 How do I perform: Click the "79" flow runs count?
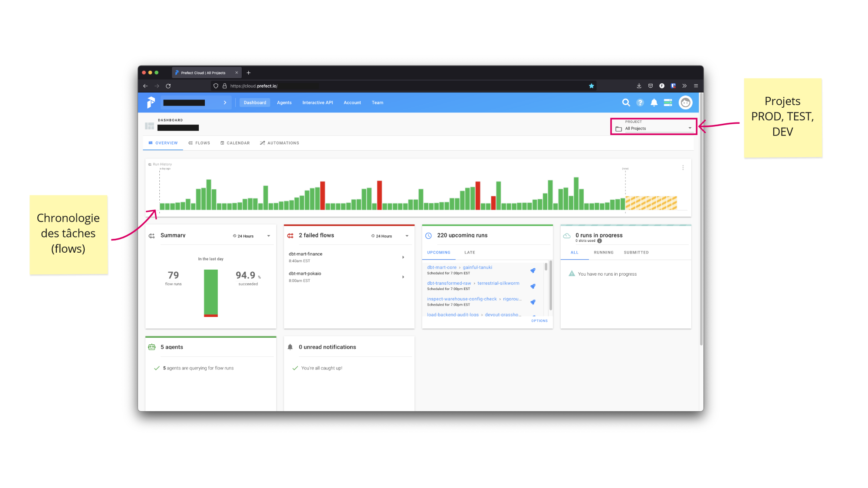coord(173,275)
